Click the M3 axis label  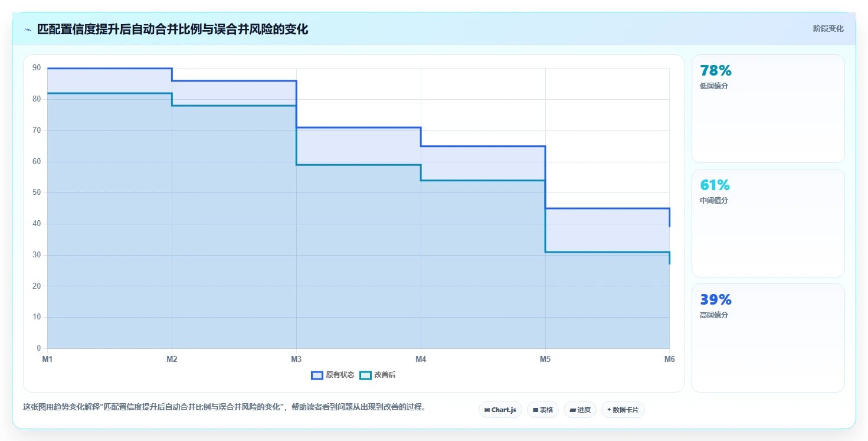pyautogui.click(x=296, y=359)
